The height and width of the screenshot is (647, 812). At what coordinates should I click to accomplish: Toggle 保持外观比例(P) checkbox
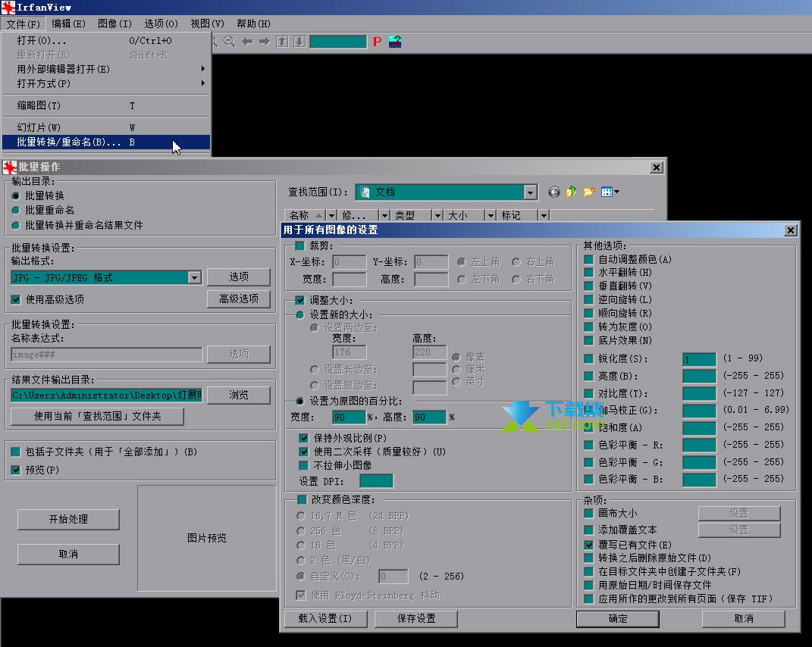click(304, 438)
